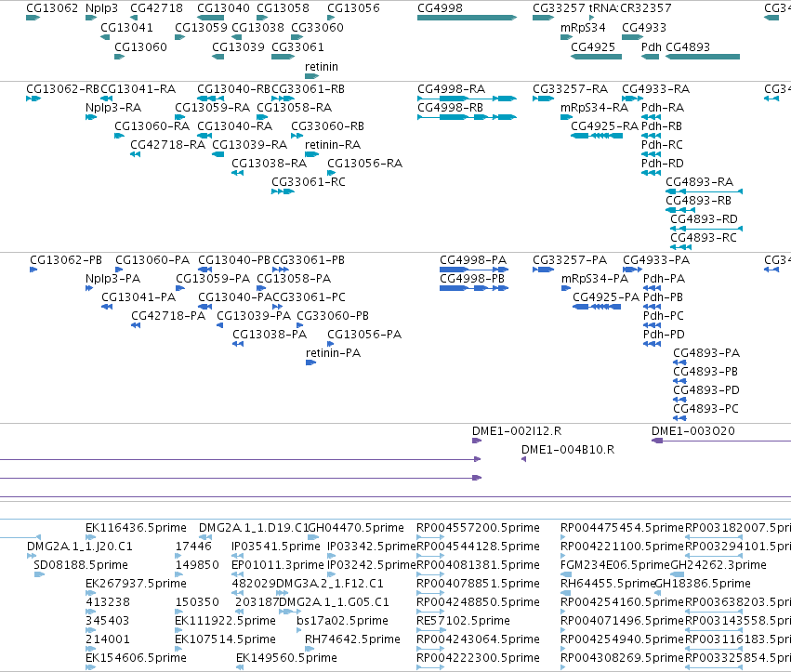Screen dimensions: 791x672
Task: Select the mRpS34 gene label
Action: 583,27
